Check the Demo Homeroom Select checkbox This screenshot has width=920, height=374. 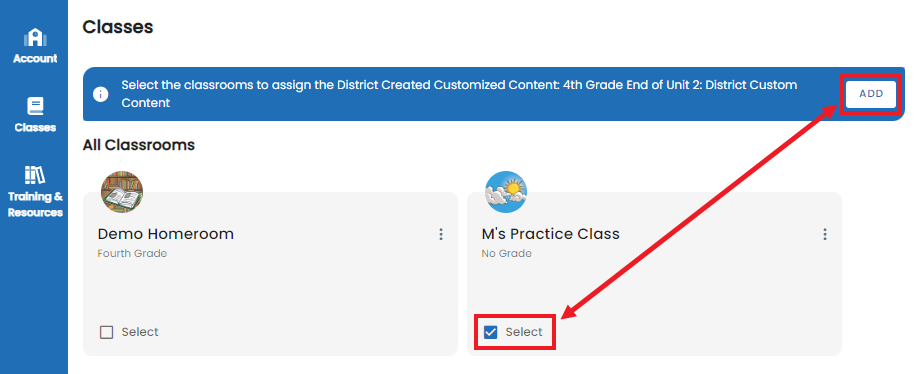coord(106,332)
